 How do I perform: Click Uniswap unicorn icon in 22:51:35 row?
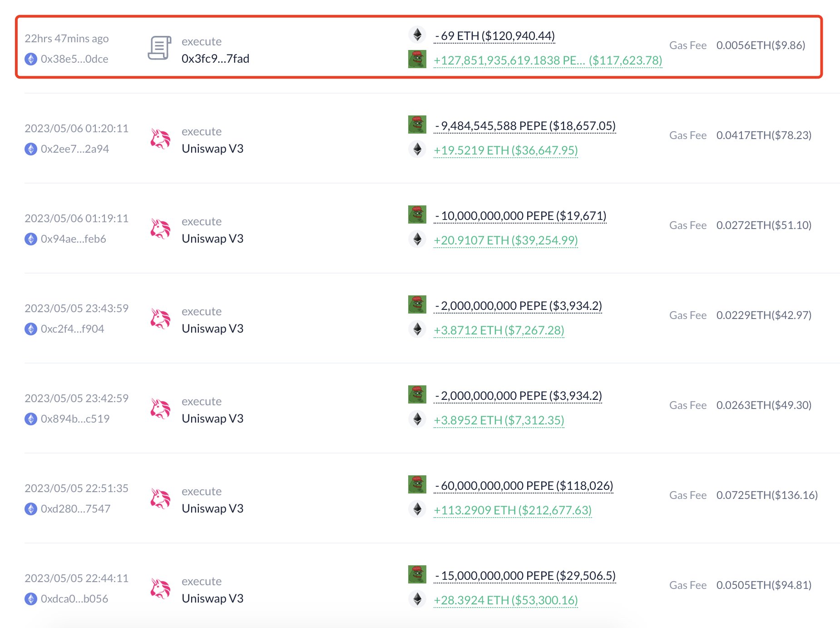click(x=160, y=499)
